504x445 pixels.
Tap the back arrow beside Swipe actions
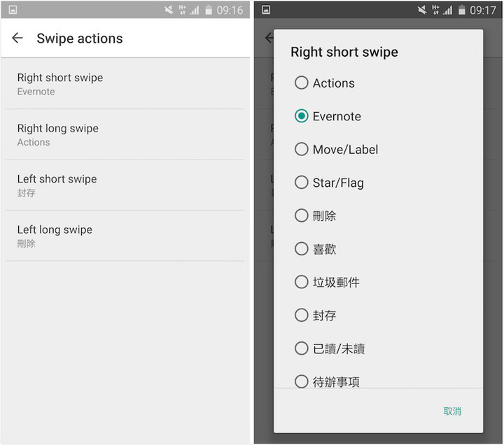click(17, 38)
